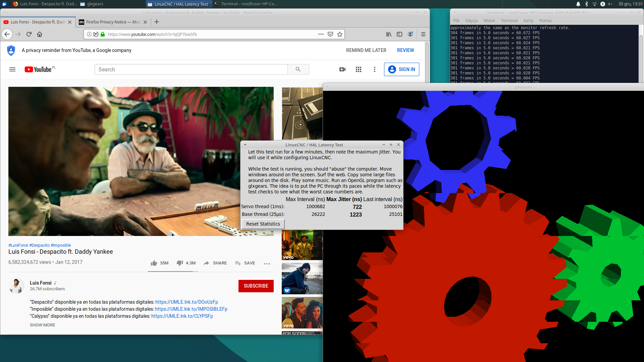
Task: Open glxgears window menu arrow
Action: (328, 87)
